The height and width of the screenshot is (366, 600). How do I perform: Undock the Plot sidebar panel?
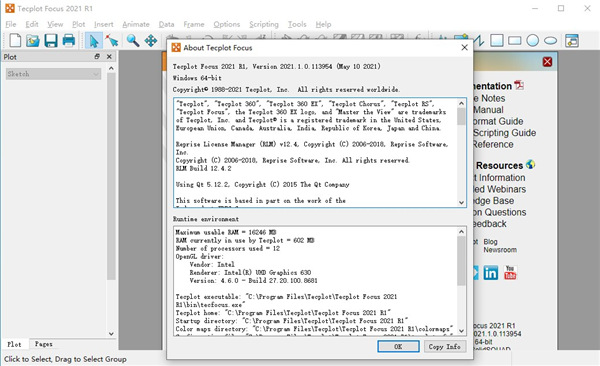[97, 57]
